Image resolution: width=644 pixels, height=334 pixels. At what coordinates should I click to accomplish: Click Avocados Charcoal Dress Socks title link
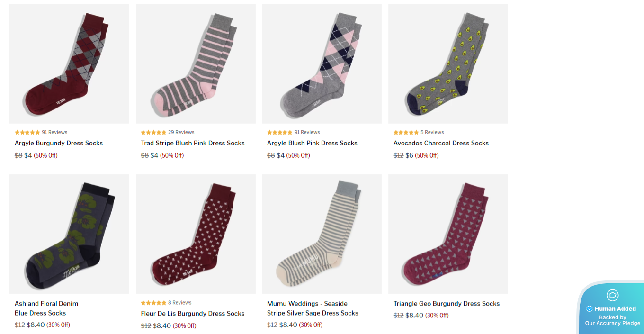tap(441, 143)
